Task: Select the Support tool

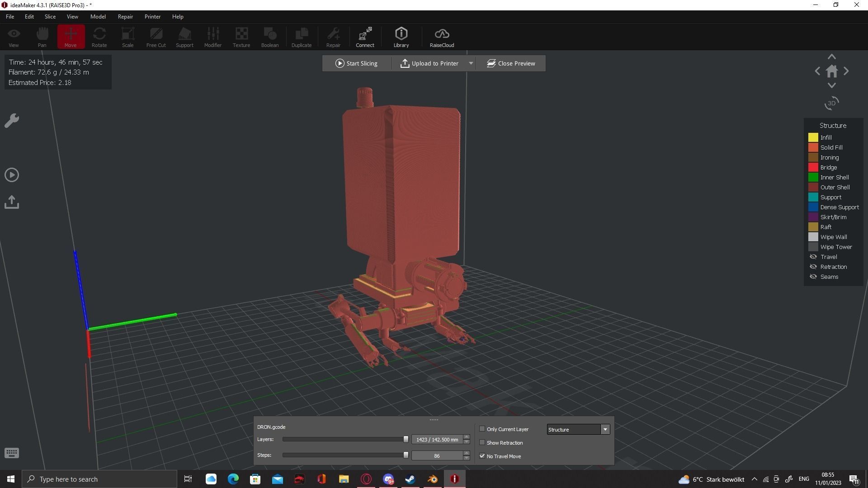Action: (x=184, y=36)
